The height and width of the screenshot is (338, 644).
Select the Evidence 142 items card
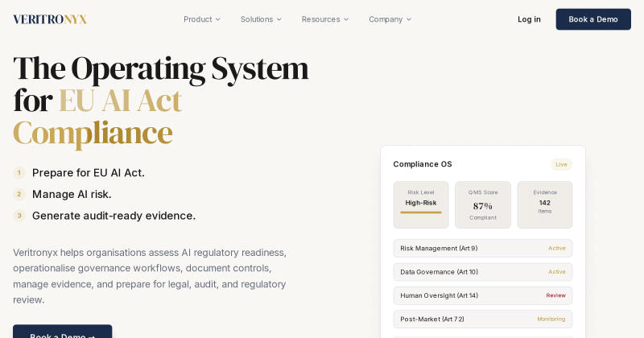coord(545,204)
